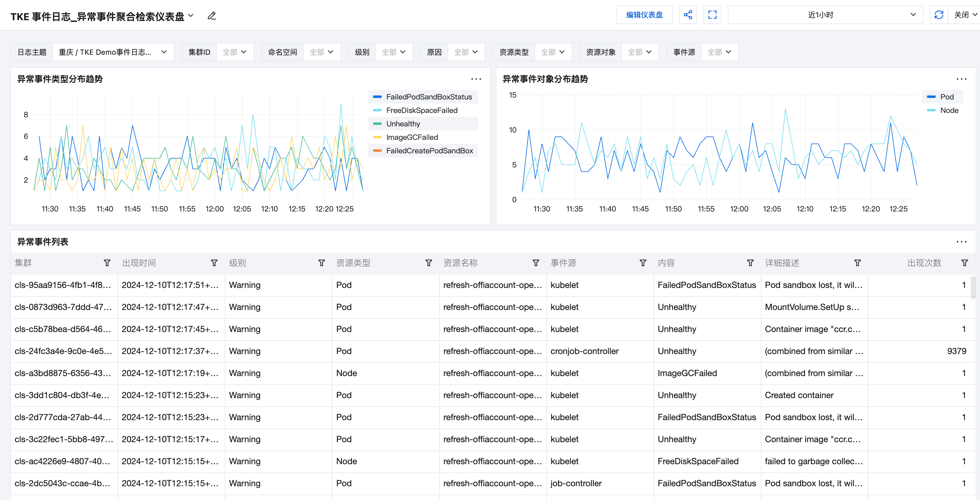
Task: Click the table vertical scrollbar
Action: click(x=973, y=288)
